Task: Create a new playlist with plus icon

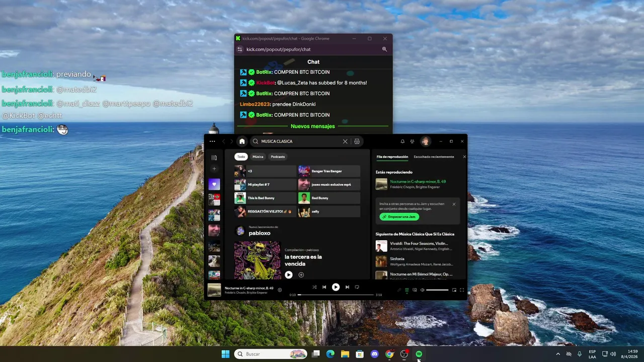Action: point(214,169)
